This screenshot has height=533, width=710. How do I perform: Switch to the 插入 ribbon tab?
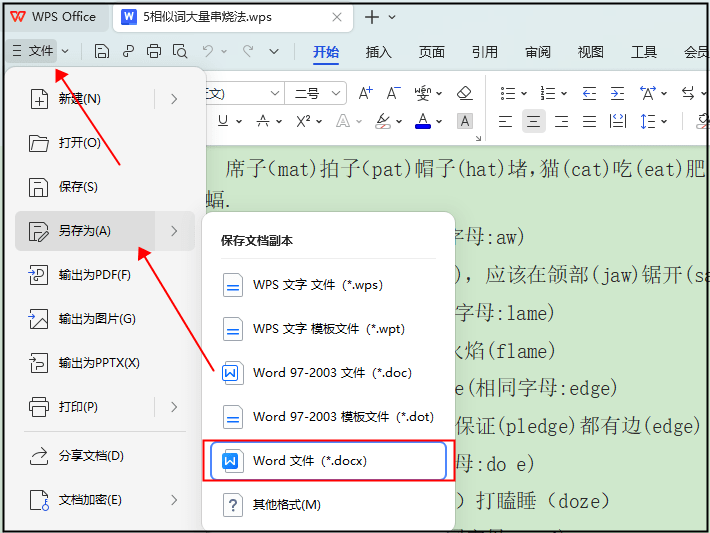[379, 52]
